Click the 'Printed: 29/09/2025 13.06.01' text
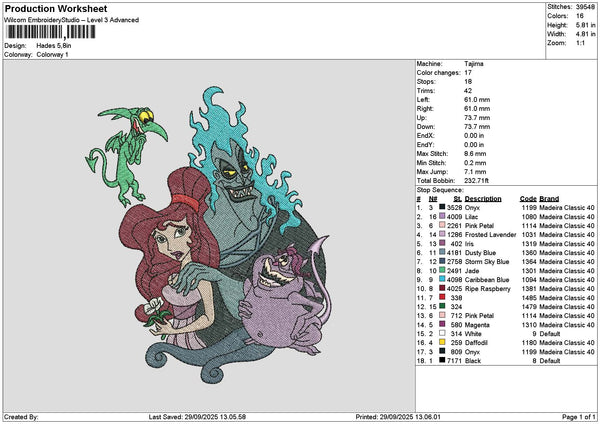This screenshot has width=600, height=424. 398,417
